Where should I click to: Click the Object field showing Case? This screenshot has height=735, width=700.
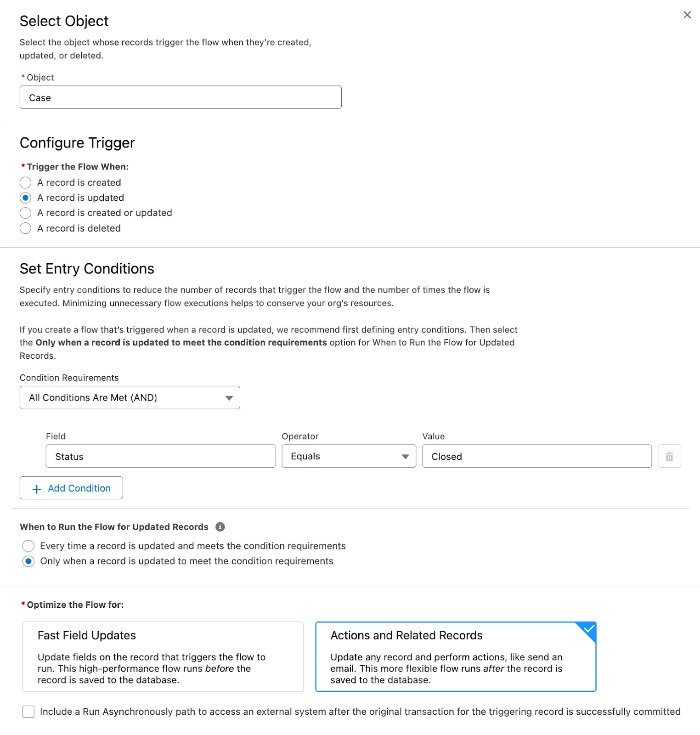[180, 97]
